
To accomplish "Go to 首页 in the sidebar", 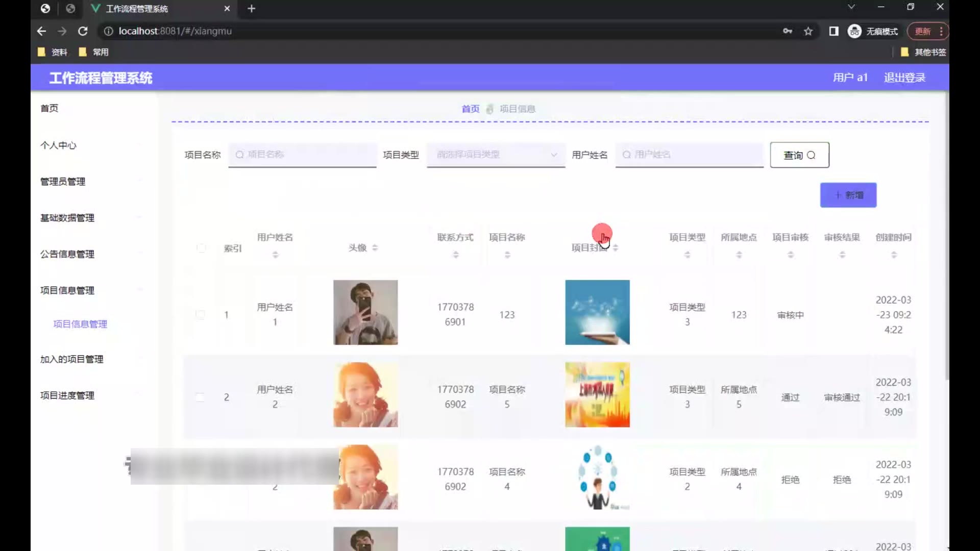I will (x=50, y=108).
